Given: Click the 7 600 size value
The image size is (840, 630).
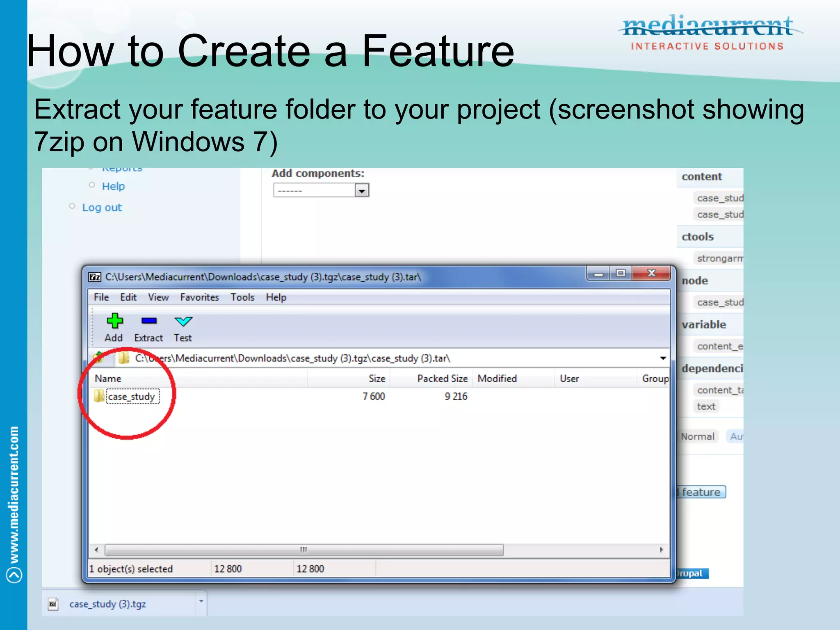Looking at the screenshot, I should pyautogui.click(x=374, y=397).
